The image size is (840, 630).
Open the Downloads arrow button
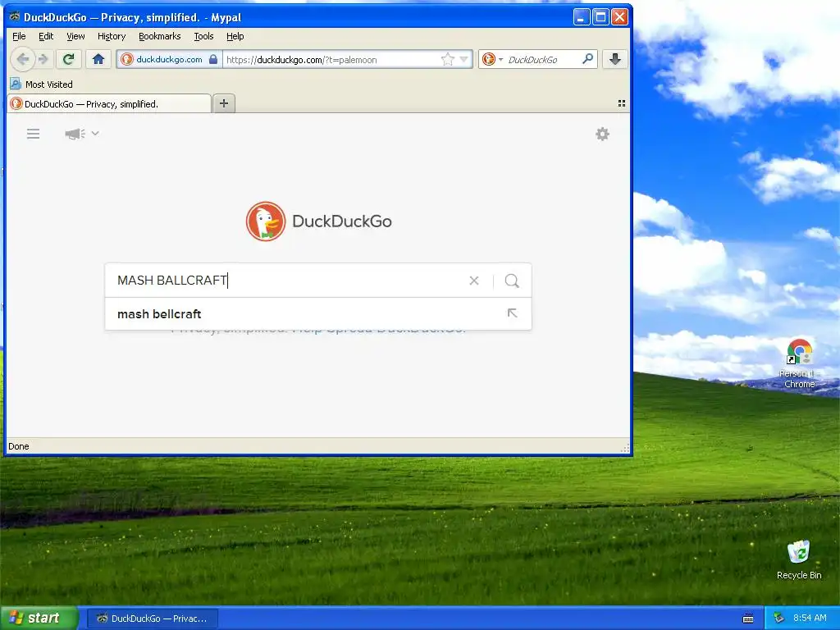point(615,59)
